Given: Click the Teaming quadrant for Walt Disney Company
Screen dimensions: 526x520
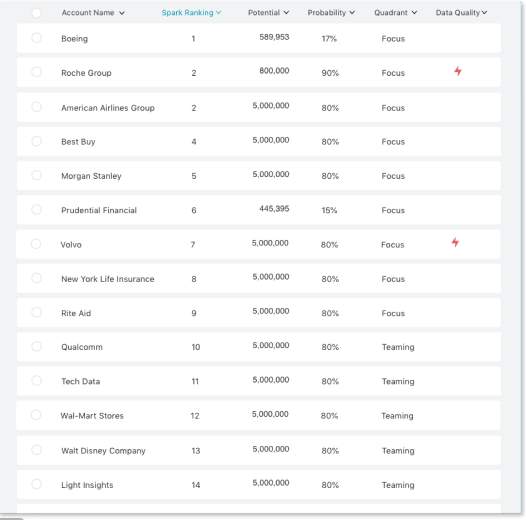Looking at the screenshot, I should coord(398,451).
